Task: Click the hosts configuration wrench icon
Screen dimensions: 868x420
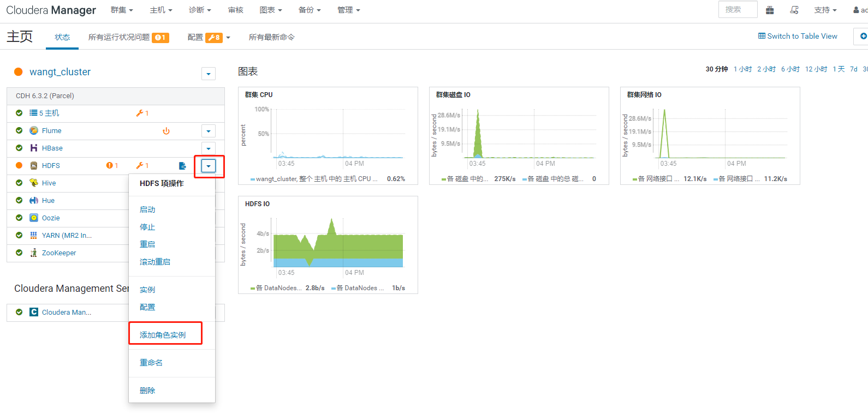Action: pyautogui.click(x=140, y=113)
